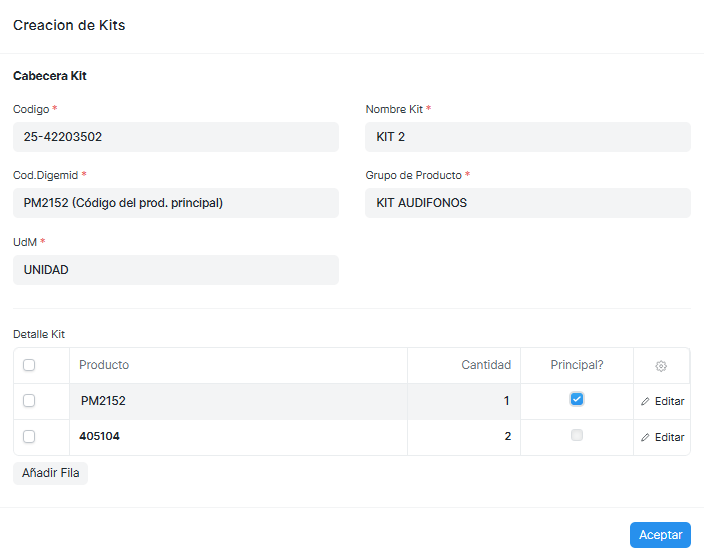The width and height of the screenshot is (704, 558).
Task: Click the table settings gear icon
Action: coord(661,366)
